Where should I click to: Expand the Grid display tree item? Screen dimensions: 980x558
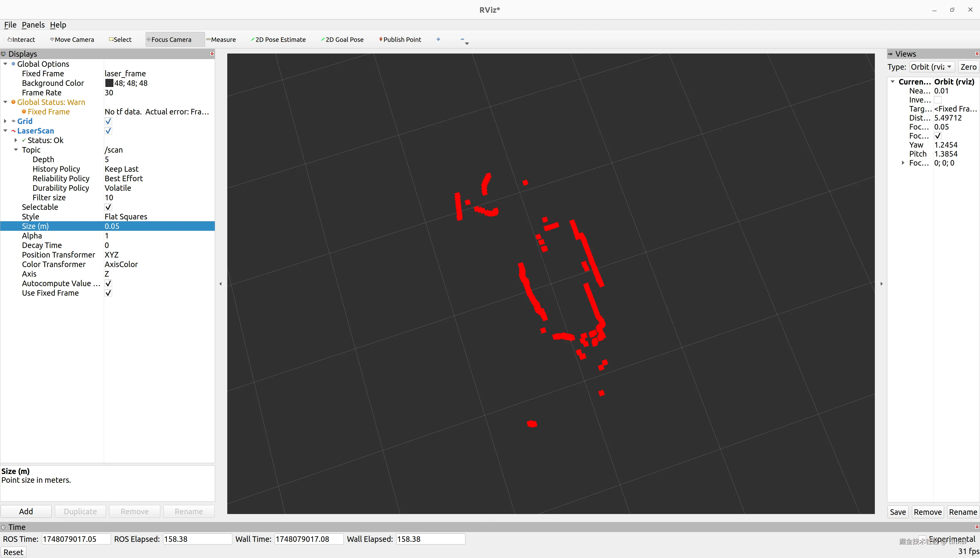(x=5, y=121)
